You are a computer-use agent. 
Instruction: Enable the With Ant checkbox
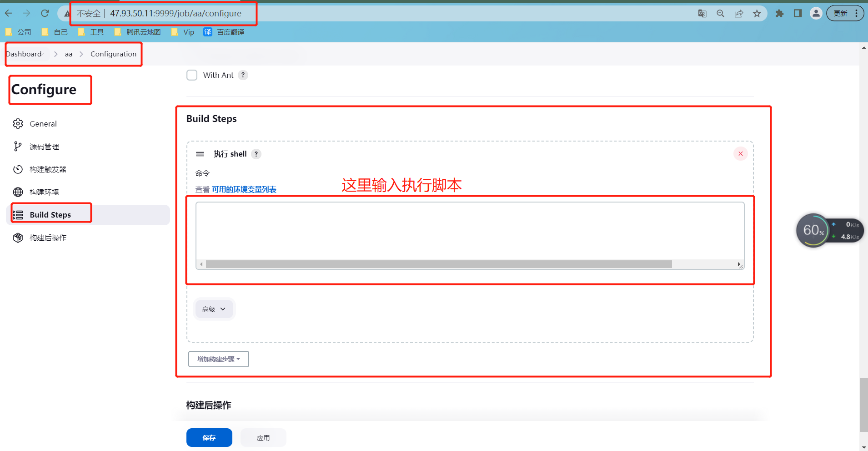192,75
